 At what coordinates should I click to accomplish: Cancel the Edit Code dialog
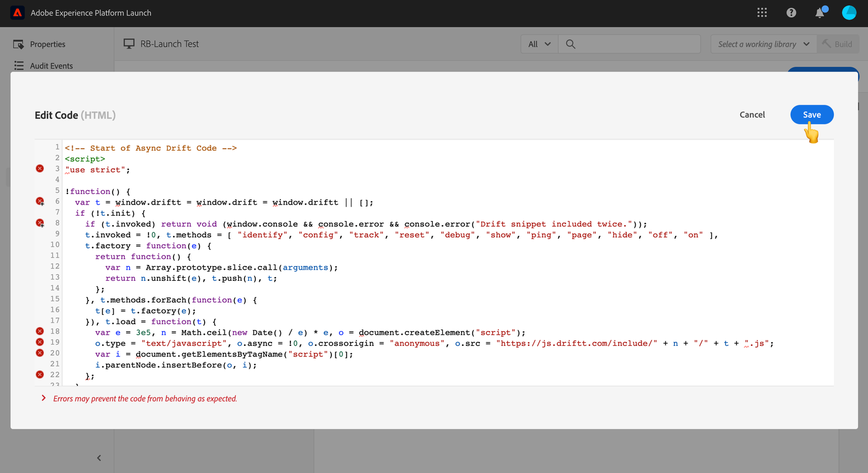pos(752,115)
